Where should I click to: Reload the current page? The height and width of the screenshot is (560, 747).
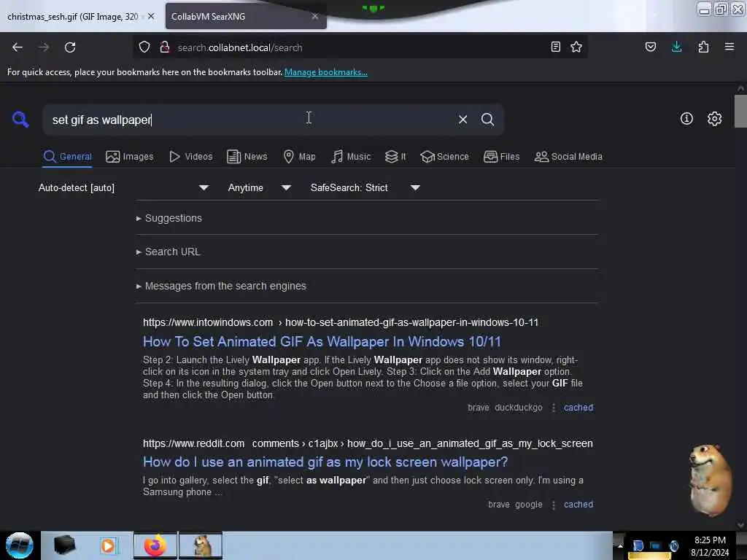(70, 47)
